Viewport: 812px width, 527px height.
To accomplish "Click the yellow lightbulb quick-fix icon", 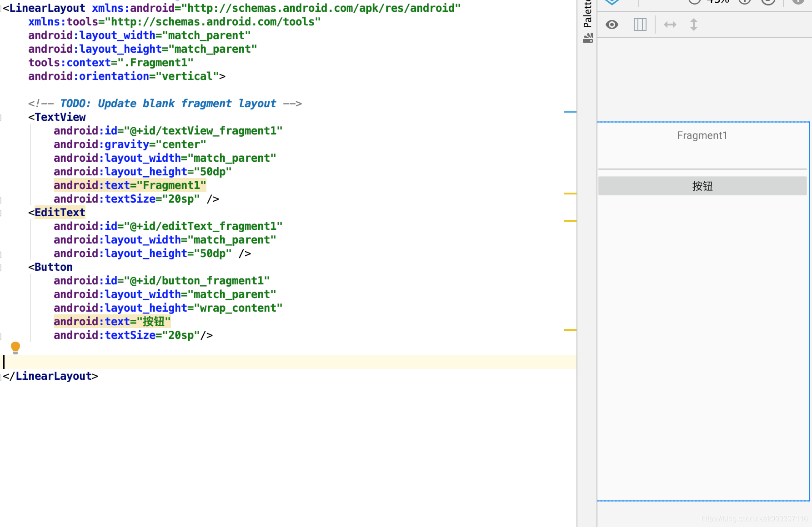I will click(15, 348).
